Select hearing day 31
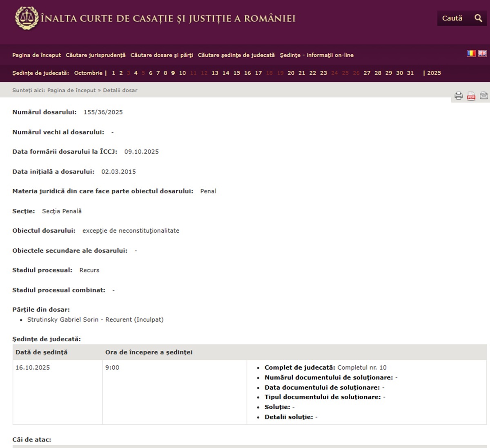Screen dimensions: 490x448 point(410,73)
